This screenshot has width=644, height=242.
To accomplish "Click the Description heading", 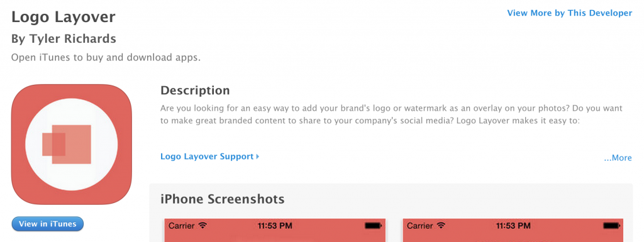I will tap(195, 91).
